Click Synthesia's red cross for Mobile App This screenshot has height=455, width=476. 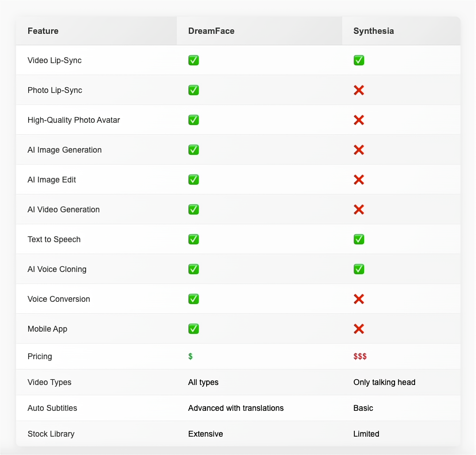click(359, 329)
